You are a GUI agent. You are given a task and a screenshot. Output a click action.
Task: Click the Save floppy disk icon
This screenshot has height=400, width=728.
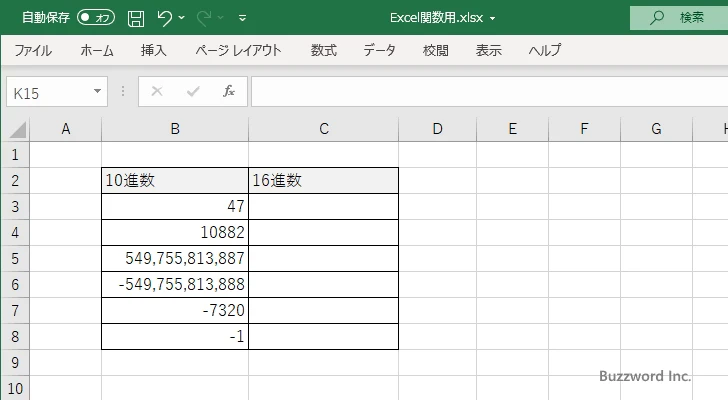(x=136, y=17)
